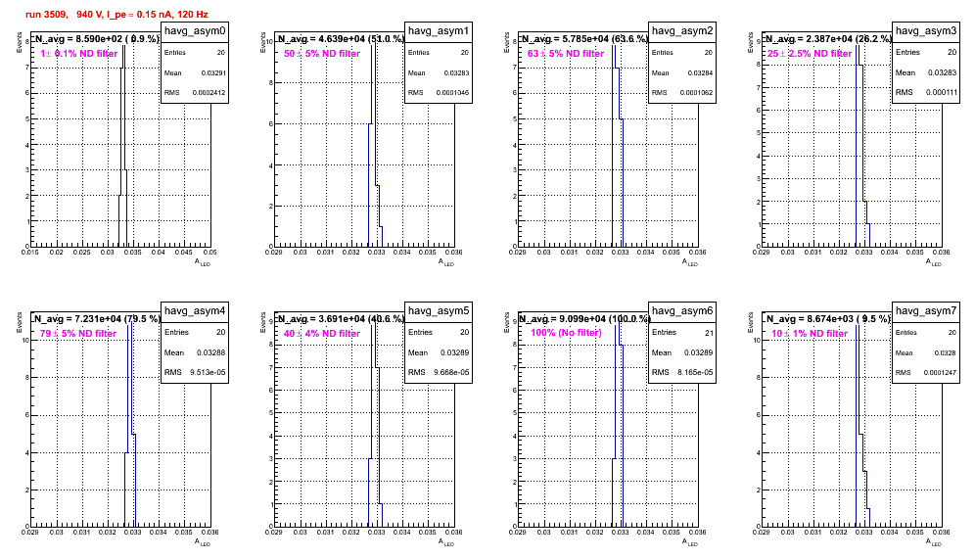Click the N_avg = 9.099e+04 label
Screen dimensions: 975x560
click(584, 319)
